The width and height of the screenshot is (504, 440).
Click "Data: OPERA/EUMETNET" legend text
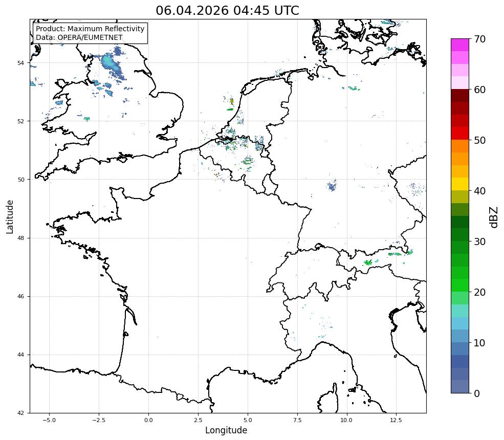click(79, 37)
